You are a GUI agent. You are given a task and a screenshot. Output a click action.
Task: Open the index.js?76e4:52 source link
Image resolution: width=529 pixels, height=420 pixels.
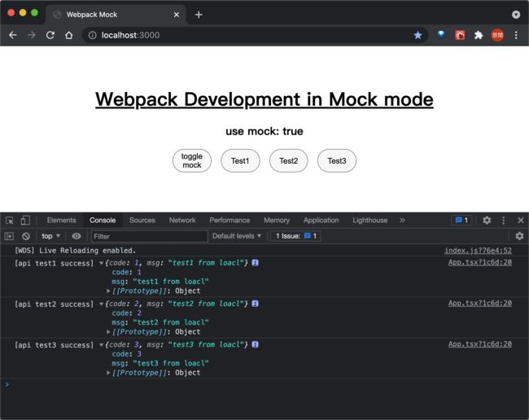pos(478,251)
